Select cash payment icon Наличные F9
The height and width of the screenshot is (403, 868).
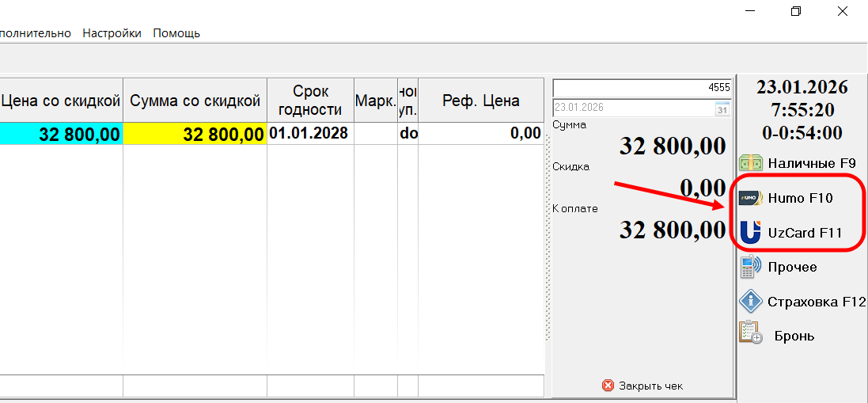pos(751,163)
